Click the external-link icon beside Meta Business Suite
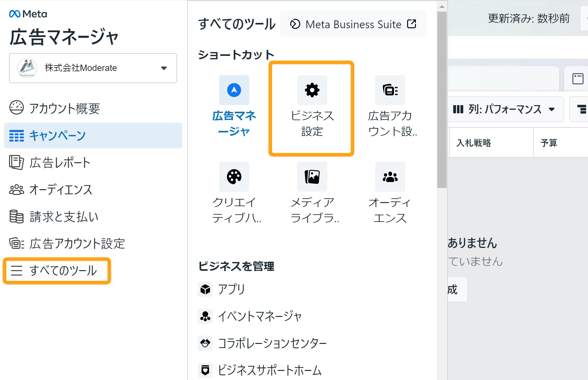 point(412,24)
